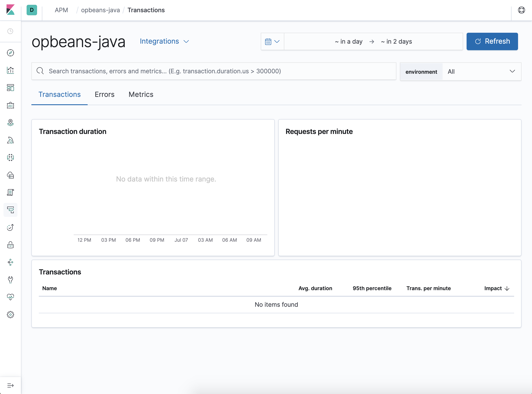Open Canvas icon in sidebar
Image resolution: width=532 pixels, height=394 pixels.
[x=10, y=105]
